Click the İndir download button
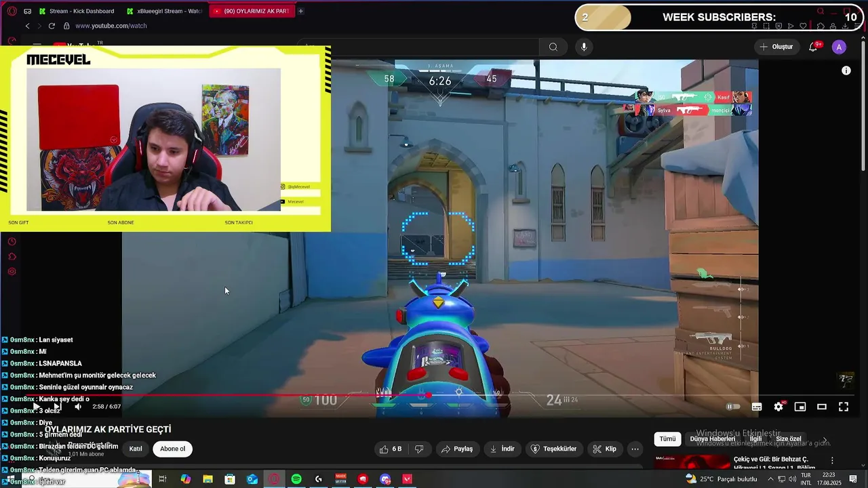Image resolution: width=868 pixels, height=488 pixels. pyautogui.click(x=502, y=449)
